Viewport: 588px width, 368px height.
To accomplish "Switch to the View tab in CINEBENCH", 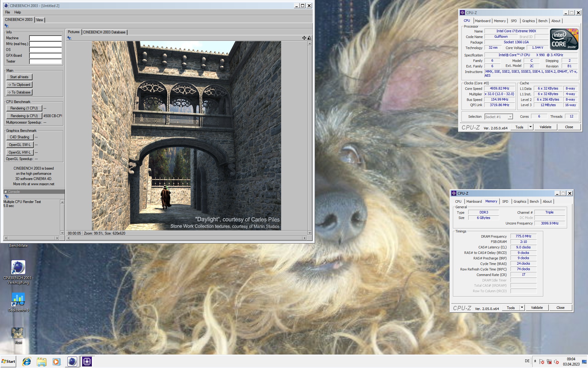I will (40, 20).
